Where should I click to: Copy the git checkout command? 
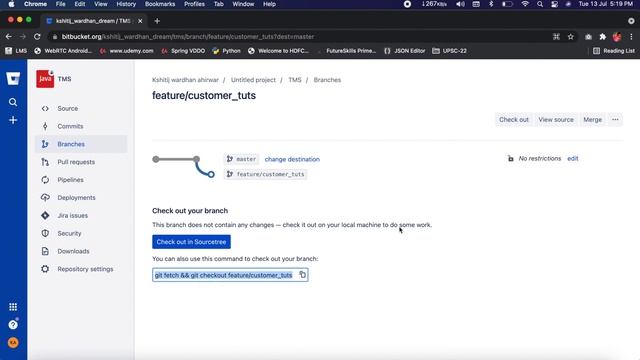302,275
